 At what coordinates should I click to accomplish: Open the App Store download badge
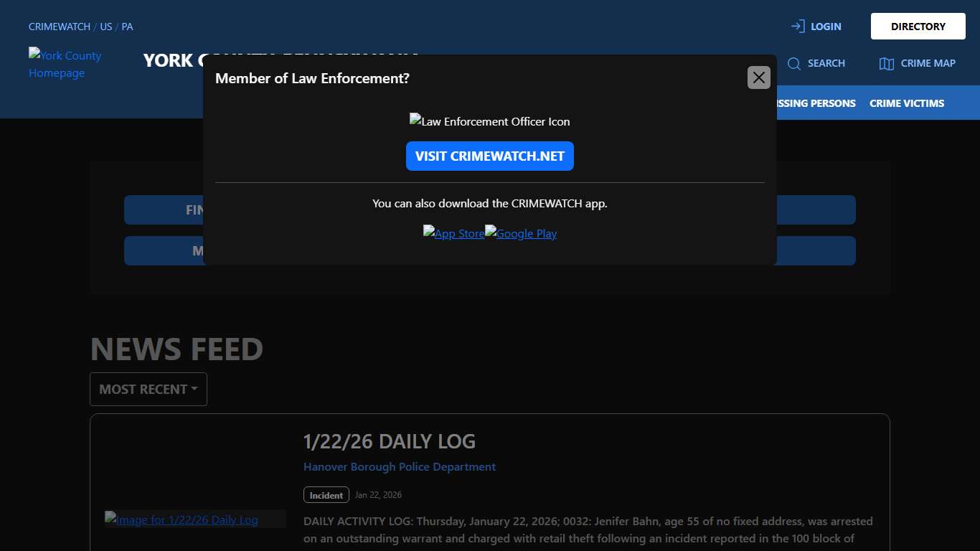click(x=453, y=233)
